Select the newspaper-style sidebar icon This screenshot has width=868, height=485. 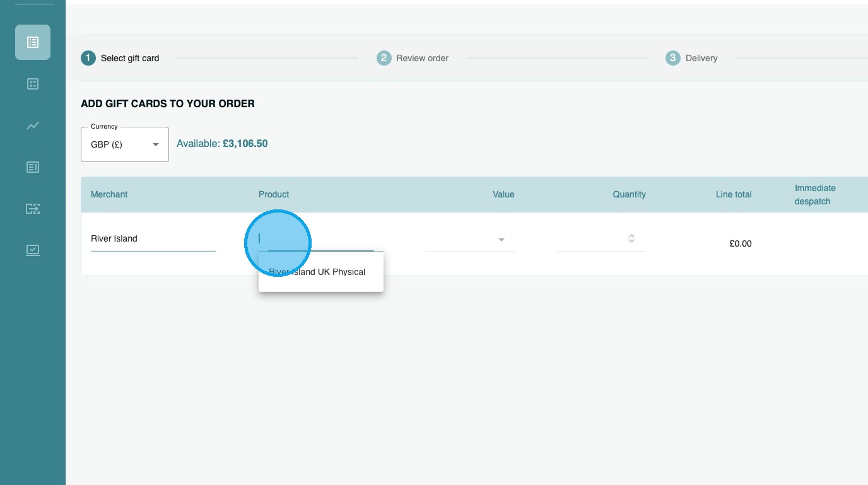pyautogui.click(x=33, y=167)
